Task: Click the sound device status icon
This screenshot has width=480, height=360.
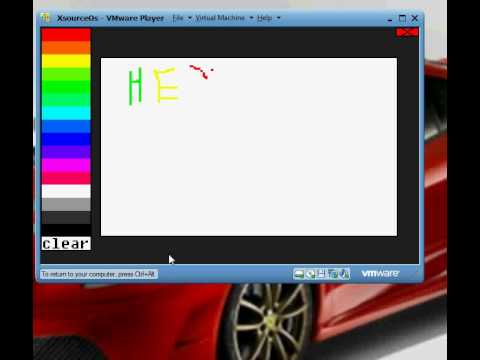Action: (x=344, y=274)
